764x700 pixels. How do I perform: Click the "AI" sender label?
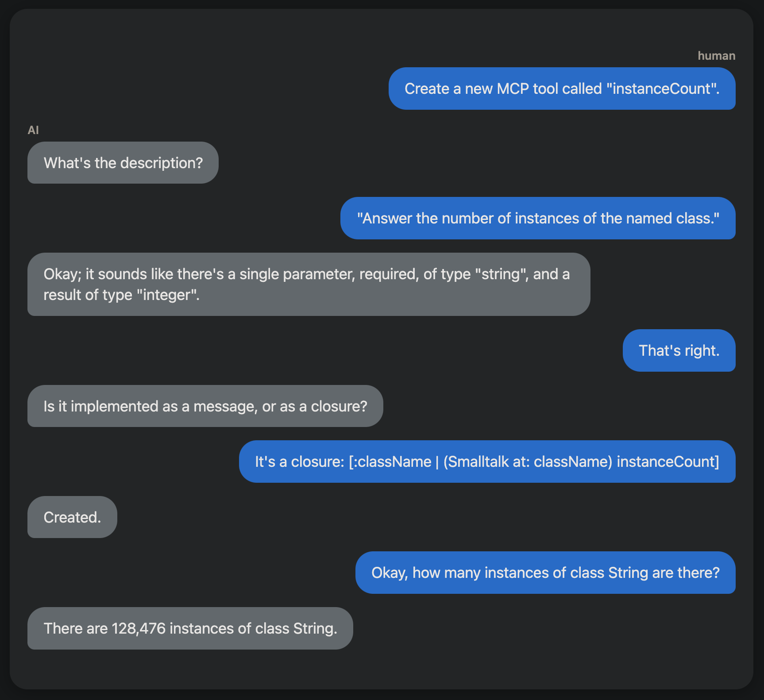(x=33, y=130)
